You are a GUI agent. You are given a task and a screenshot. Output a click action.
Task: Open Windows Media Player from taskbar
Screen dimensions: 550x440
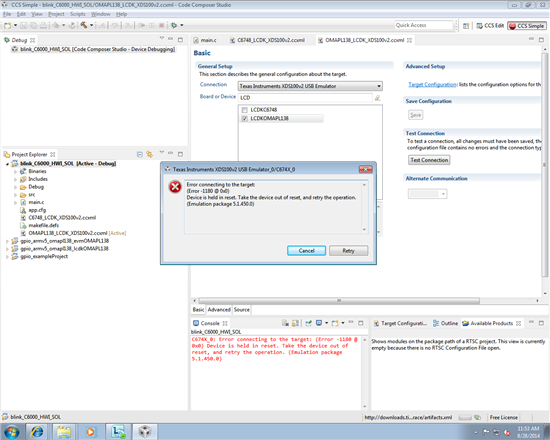point(90,432)
